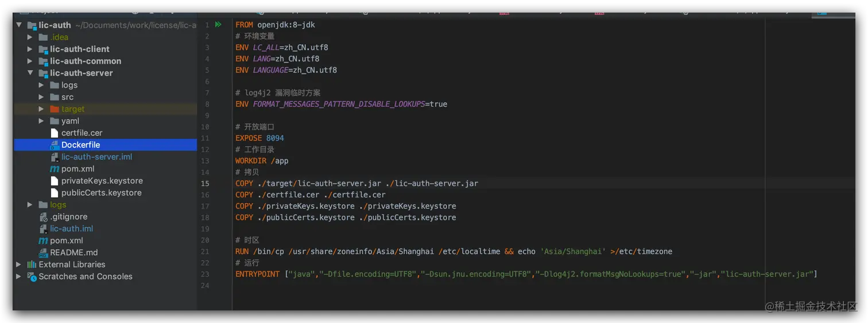This screenshot has width=868, height=323.
Task: Click the Dockerfile file icon in tree
Action: point(55,145)
